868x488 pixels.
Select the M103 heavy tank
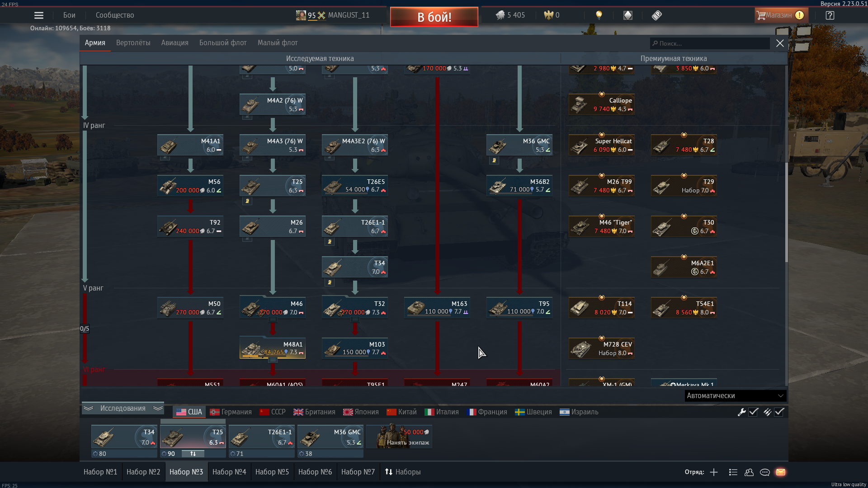tap(355, 348)
